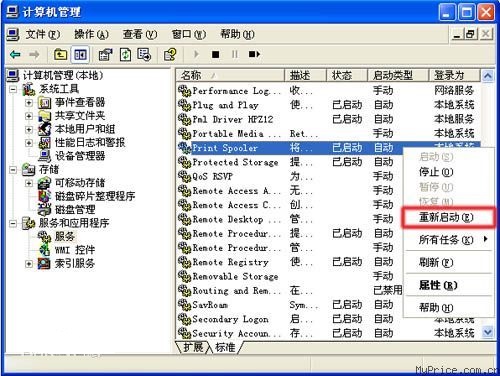
Task: Click the Start Service play icon
Action: pos(196,54)
